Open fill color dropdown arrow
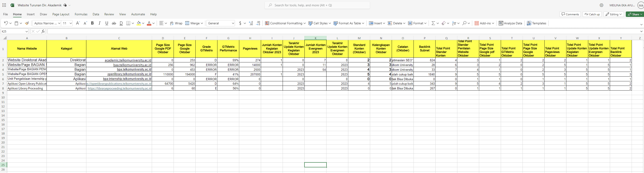 click(x=143, y=23)
